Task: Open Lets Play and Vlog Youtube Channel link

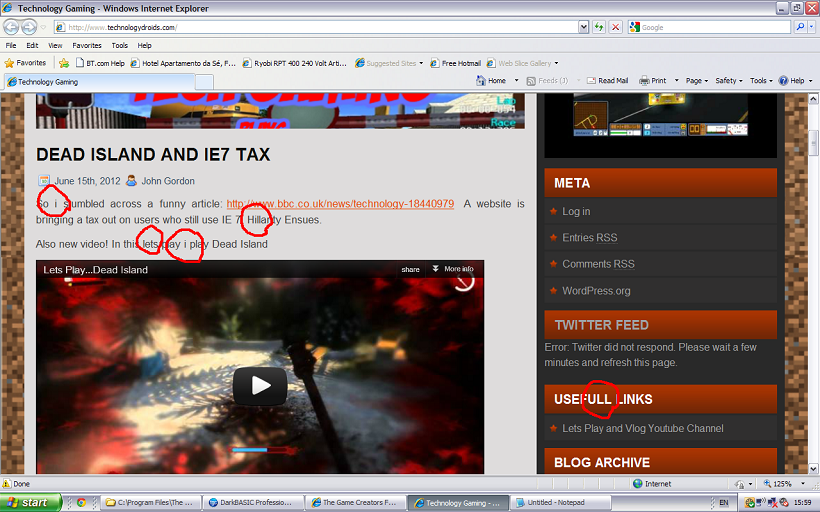Action: click(x=643, y=428)
